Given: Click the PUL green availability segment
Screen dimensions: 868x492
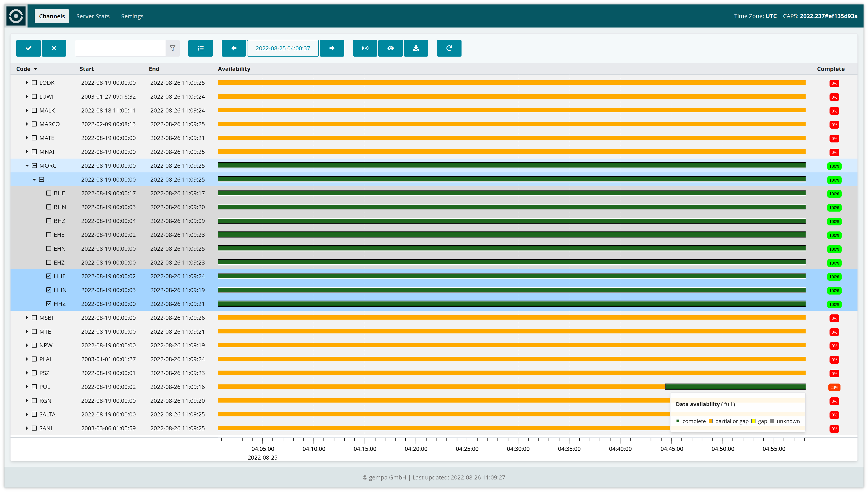Looking at the screenshot, I should pos(735,387).
